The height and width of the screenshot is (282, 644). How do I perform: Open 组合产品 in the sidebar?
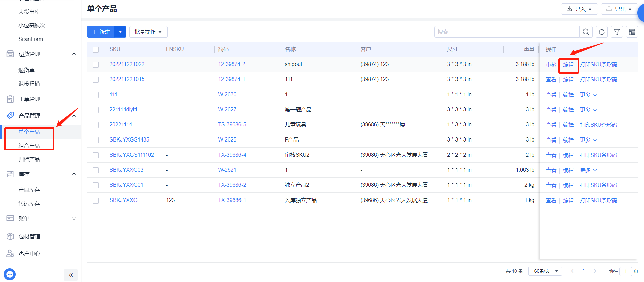(x=29, y=146)
